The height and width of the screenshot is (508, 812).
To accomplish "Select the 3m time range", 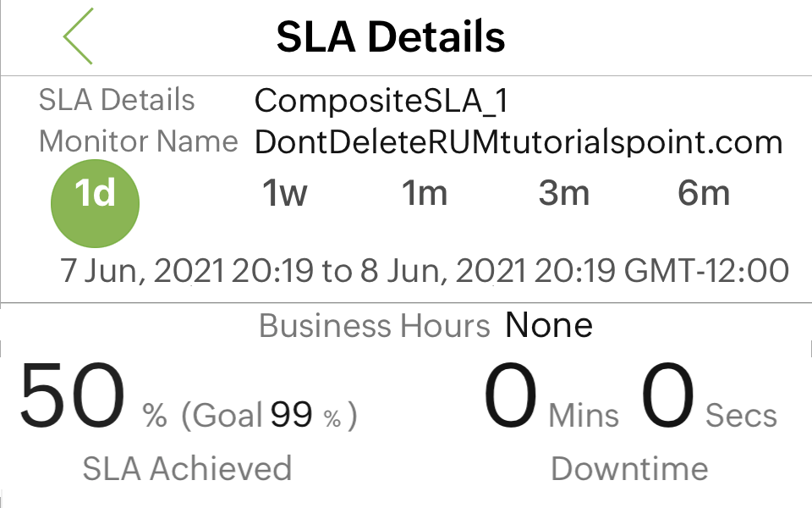I will 564,193.
